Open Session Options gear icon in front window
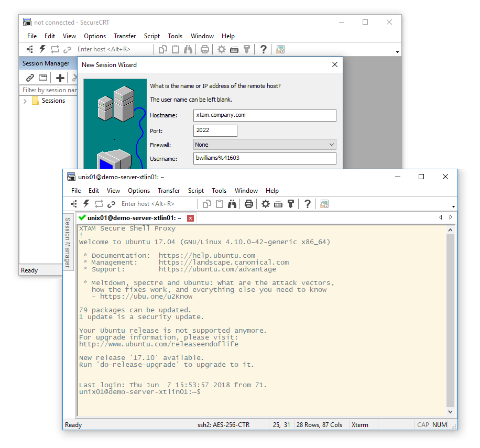This screenshot has width=480, height=448. point(266,204)
